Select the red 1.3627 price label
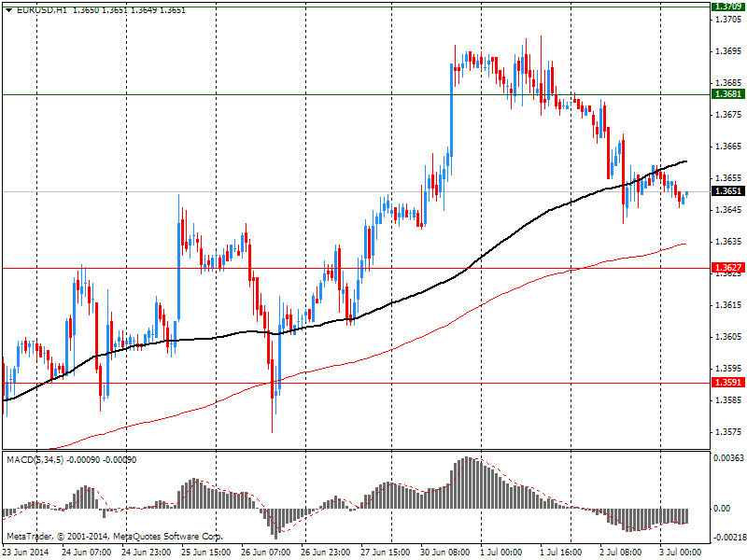Screen dimensions: 747x560 point(727,268)
